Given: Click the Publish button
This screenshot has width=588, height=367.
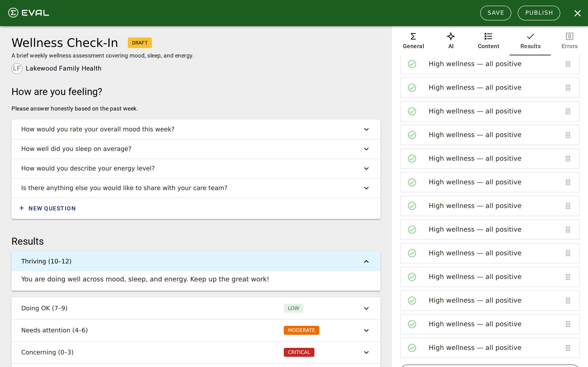Looking at the screenshot, I should pos(539,13).
